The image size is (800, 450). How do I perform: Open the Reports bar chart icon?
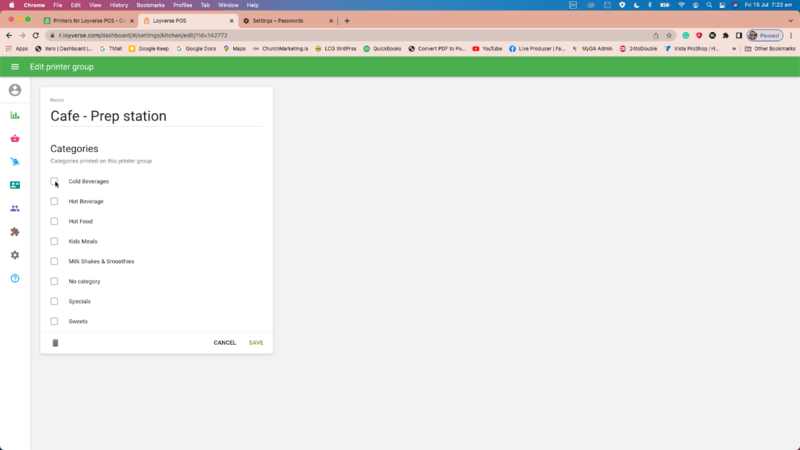(15, 115)
